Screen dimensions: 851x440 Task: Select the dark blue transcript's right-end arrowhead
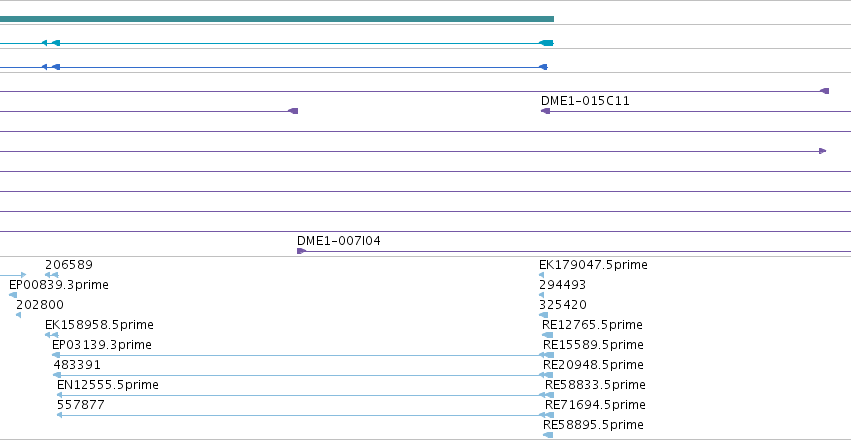pos(543,67)
